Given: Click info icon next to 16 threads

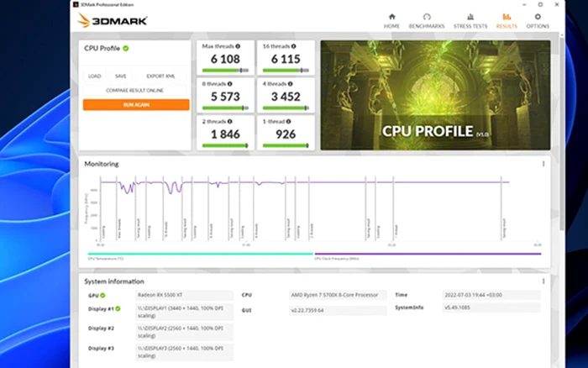Looking at the screenshot, I should 294,46.
